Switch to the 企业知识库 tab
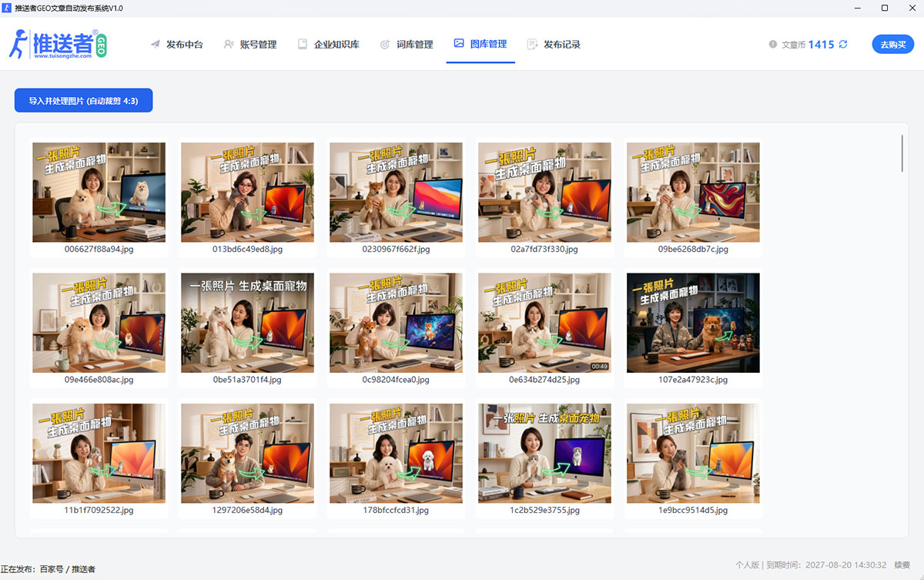Viewport: 924px width, 580px height. coord(329,45)
